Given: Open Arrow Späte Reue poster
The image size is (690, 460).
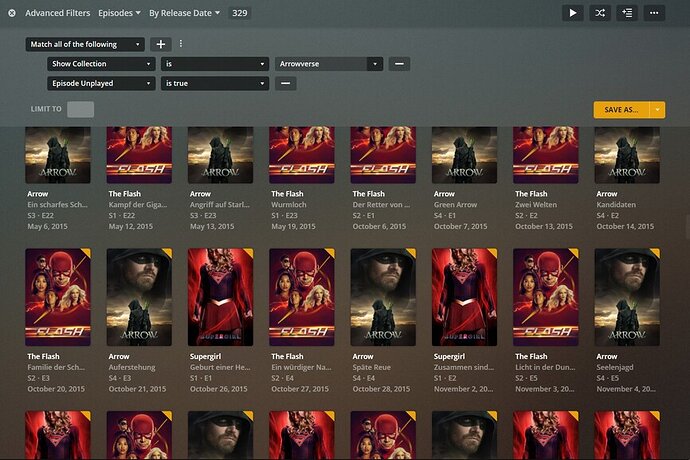Looking at the screenshot, I should [x=383, y=297].
